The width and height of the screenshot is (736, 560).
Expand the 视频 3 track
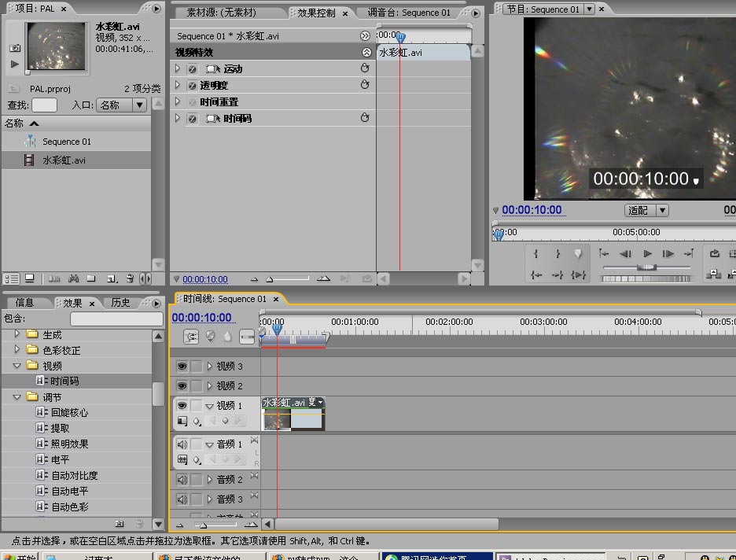[x=210, y=367]
